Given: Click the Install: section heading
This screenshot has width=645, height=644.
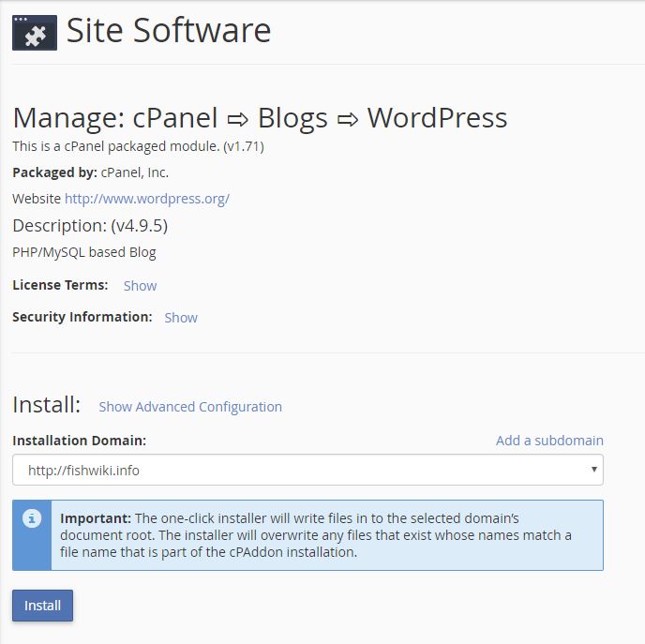Looking at the screenshot, I should pos(46,405).
